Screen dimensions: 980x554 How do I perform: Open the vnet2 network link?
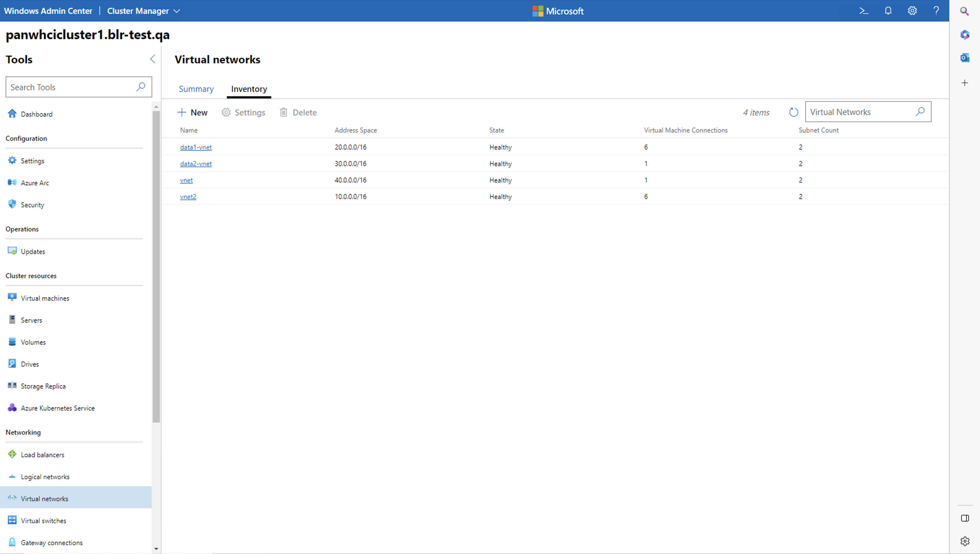(188, 197)
